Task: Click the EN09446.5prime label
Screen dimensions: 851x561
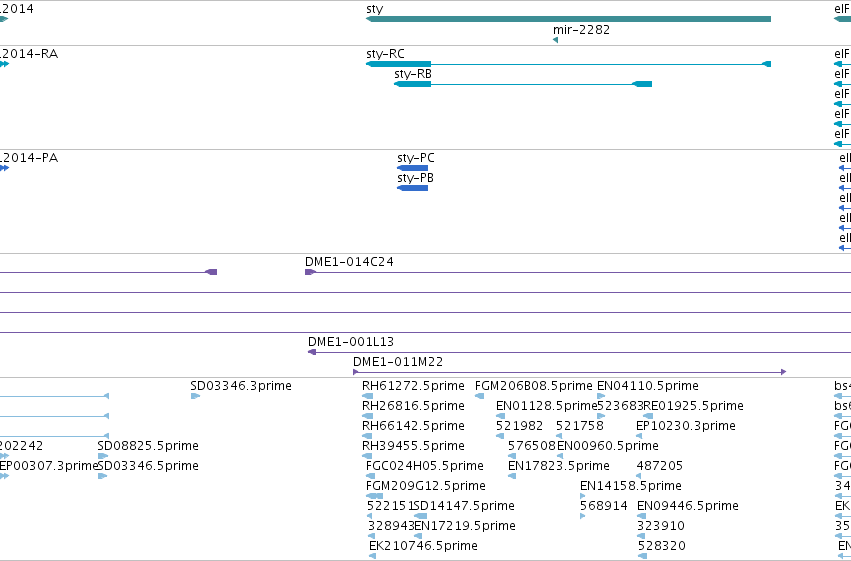Action: [x=688, y=507]
